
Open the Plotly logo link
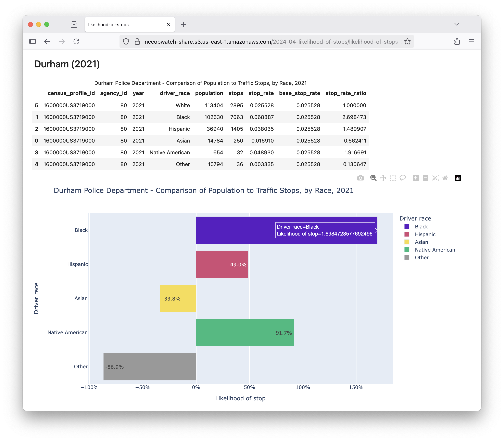pos(458,178)
